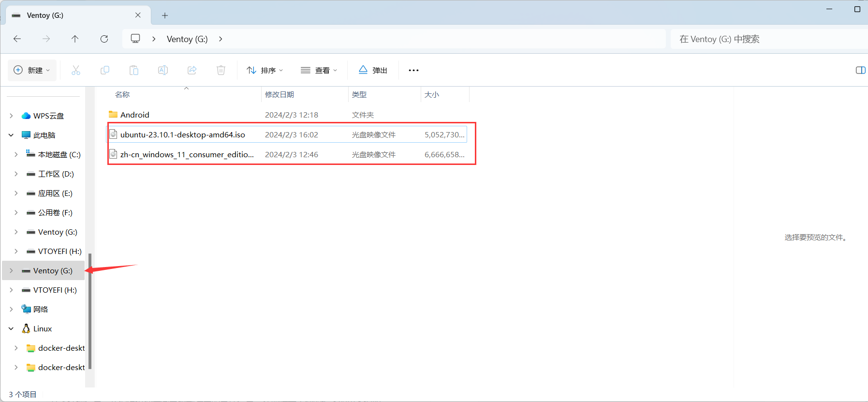Open the 新建 (New) dropdown
The width and height of the screenshot is (868, 402).
[32, 70]
